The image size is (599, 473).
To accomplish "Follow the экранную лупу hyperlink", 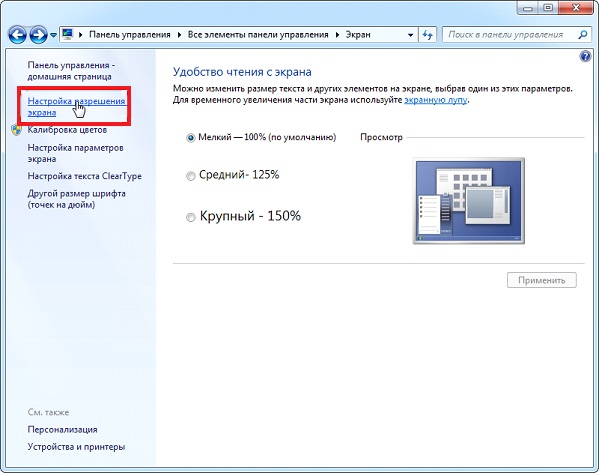I will pos(435,100).
